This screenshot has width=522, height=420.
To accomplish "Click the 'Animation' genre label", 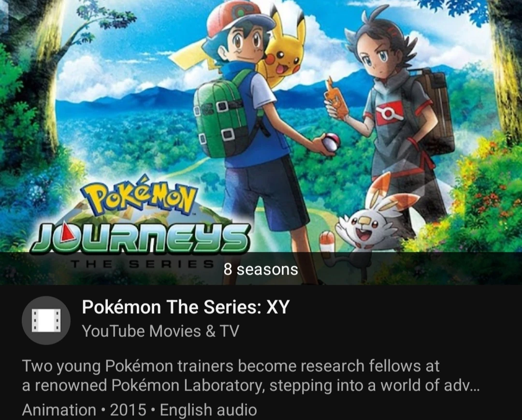I will pos(59,410).
